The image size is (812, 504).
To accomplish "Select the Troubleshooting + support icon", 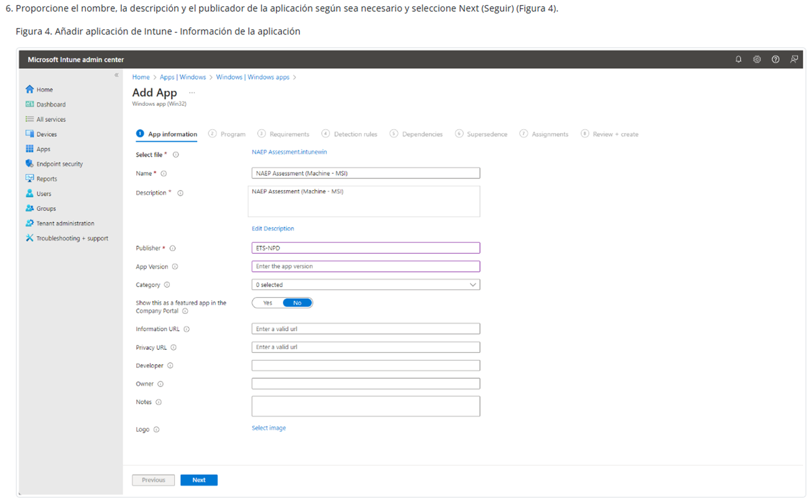I will 29,238.
